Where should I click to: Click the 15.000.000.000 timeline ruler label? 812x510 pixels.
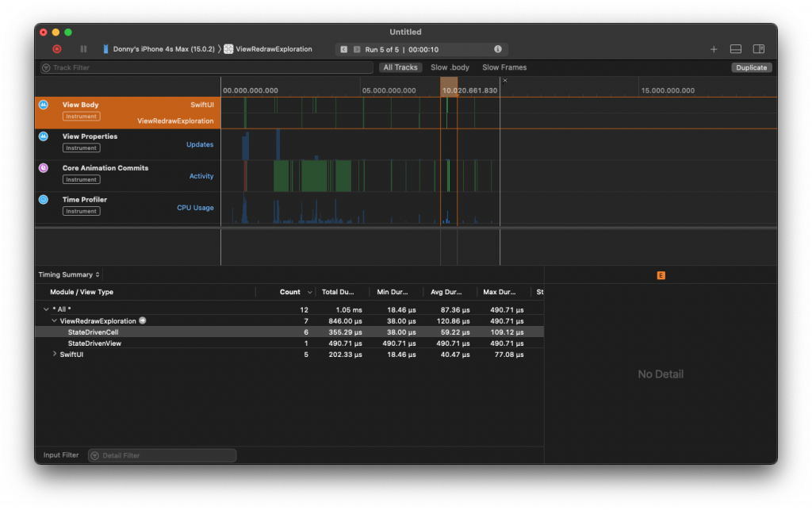click(668, 90)
